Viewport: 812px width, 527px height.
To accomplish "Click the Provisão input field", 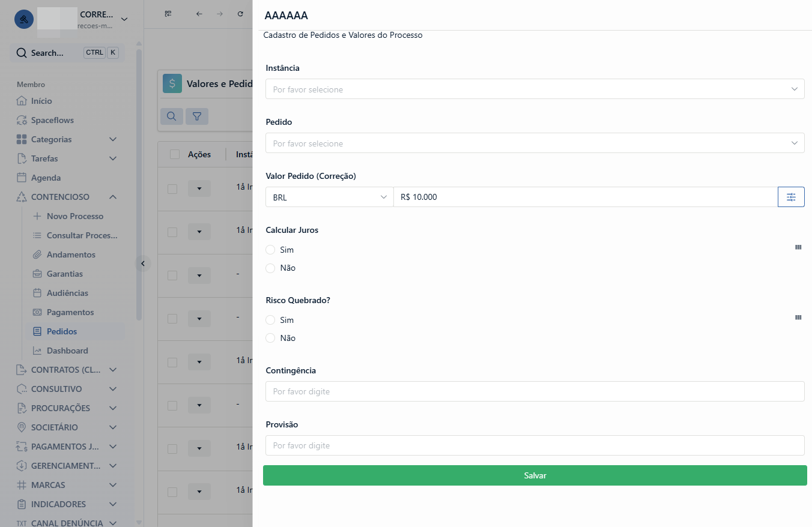I will pos(535,445).
